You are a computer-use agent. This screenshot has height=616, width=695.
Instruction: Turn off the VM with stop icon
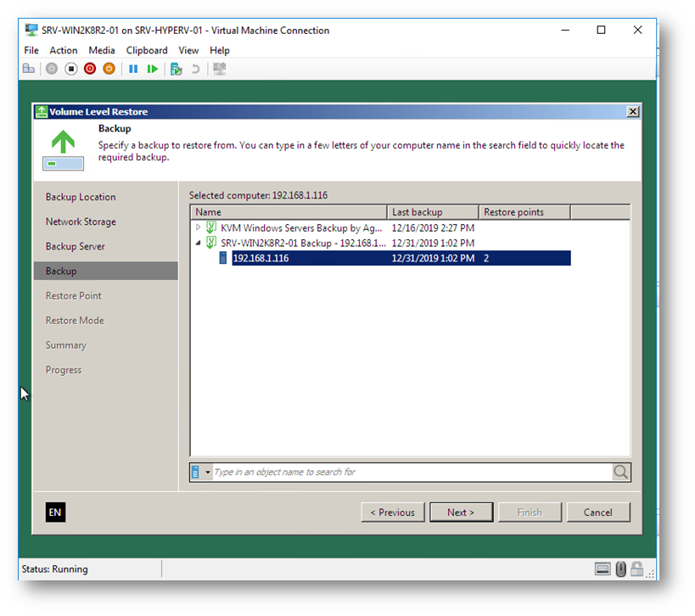click(71, 69)
